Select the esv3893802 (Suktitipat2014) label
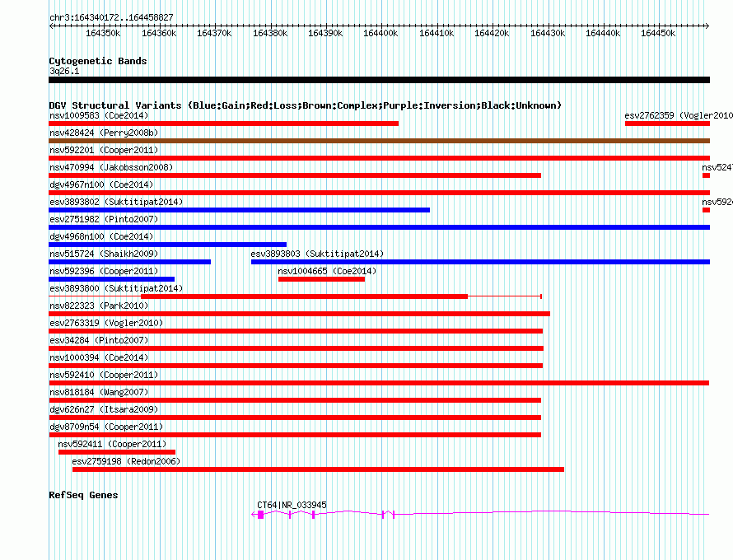The height and width of the screenshot is (560, 733). click(x=116, y=202)
